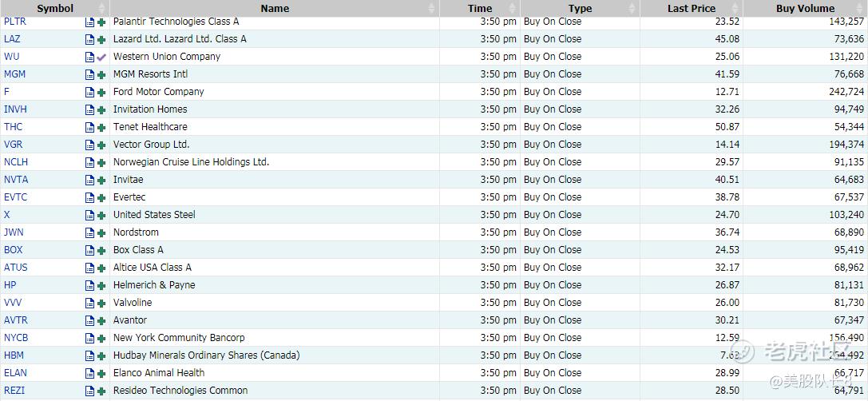Open the LAZ symbol link
Screen dimensions: 868x401
12,39
